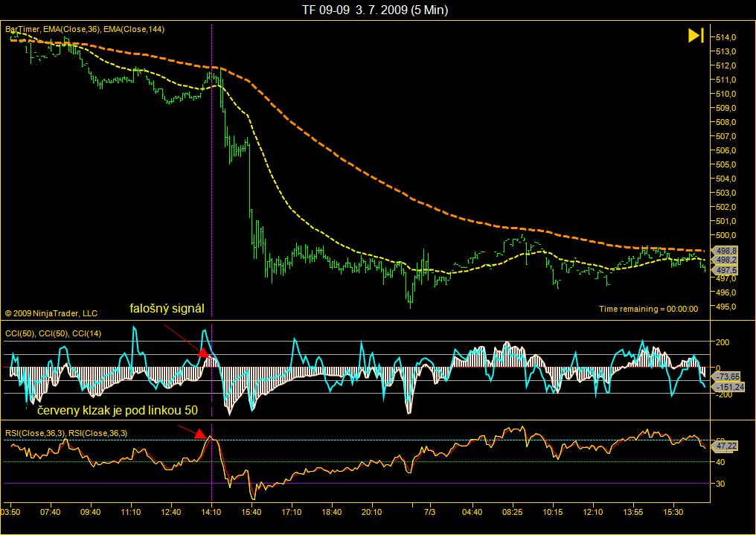Click the 17:10 time axis label

pyautogui.click(x=292, y=512)
